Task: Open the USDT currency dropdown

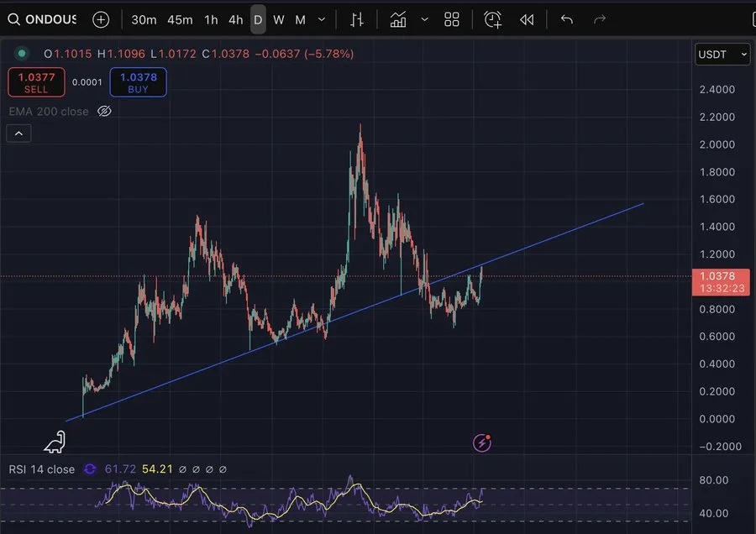Action: pos(722,55)
